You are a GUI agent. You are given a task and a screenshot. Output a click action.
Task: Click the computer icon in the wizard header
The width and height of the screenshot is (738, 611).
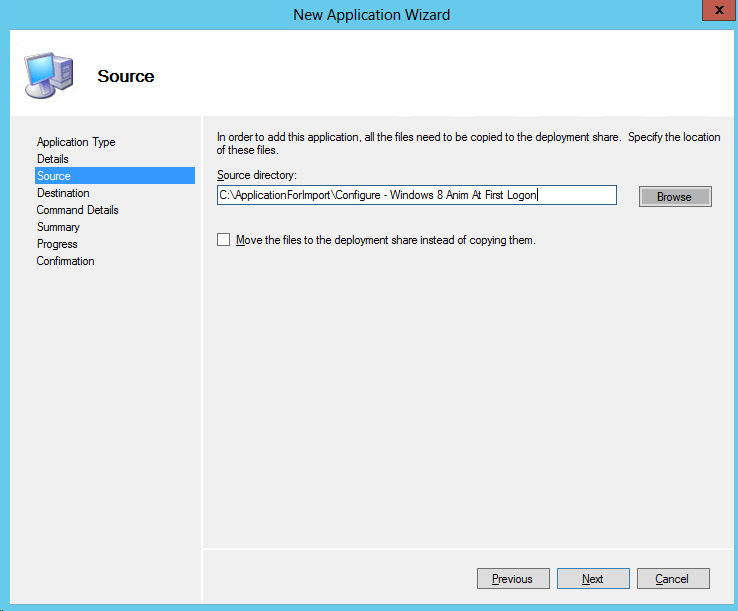coord(46,75)
